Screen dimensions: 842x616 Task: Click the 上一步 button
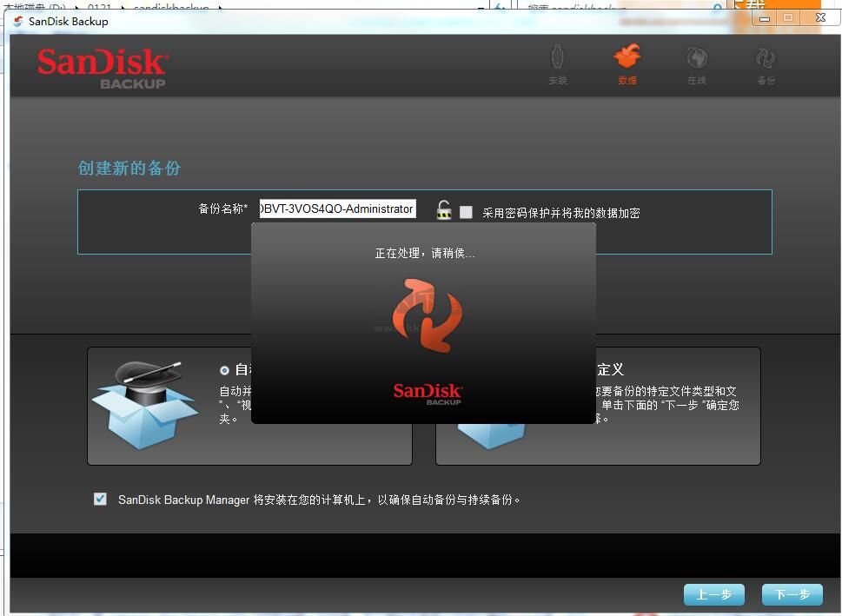[713, 594]
